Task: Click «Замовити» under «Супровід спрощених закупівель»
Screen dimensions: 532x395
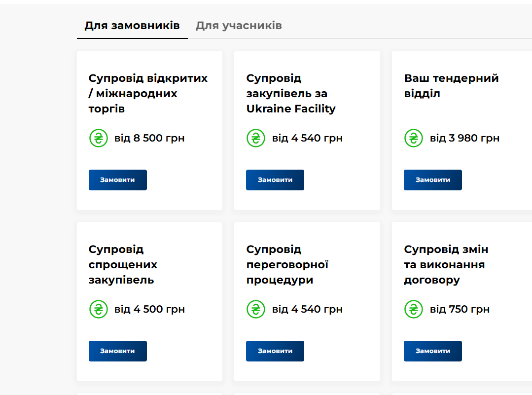Action: pyautogui.click(x=118, y=351)
